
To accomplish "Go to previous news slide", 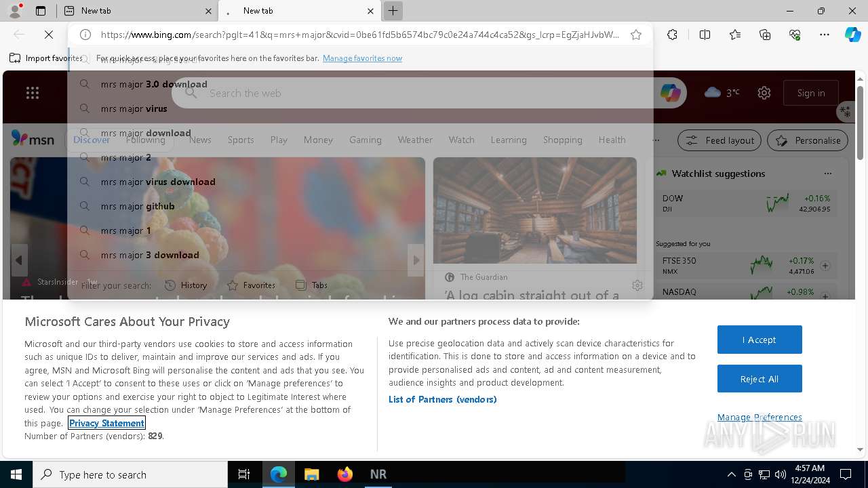I will coord(19,260).
